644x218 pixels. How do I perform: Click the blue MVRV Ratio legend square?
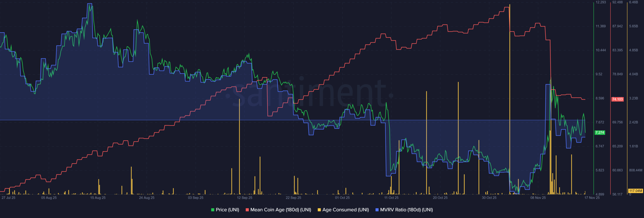pyautogui.click(x=377, y=210)
